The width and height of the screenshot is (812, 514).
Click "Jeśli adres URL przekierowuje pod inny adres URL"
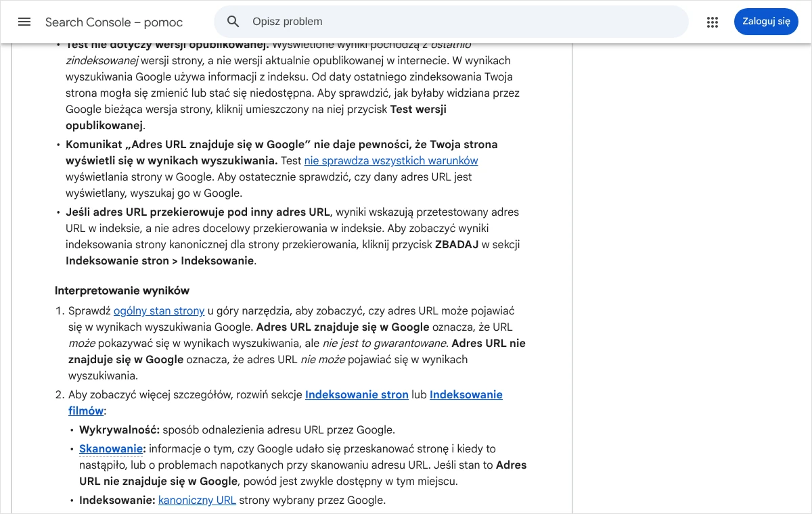click(x=198, y=212)
